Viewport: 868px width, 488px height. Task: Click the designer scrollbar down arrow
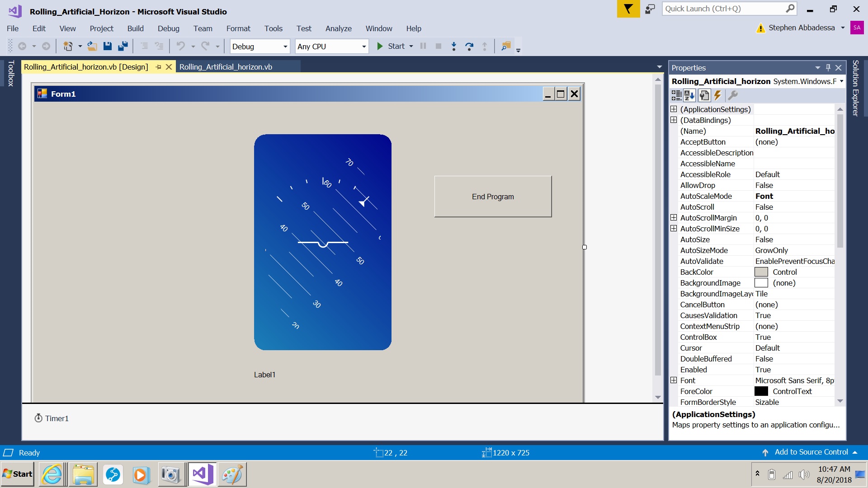coord(658,397)
